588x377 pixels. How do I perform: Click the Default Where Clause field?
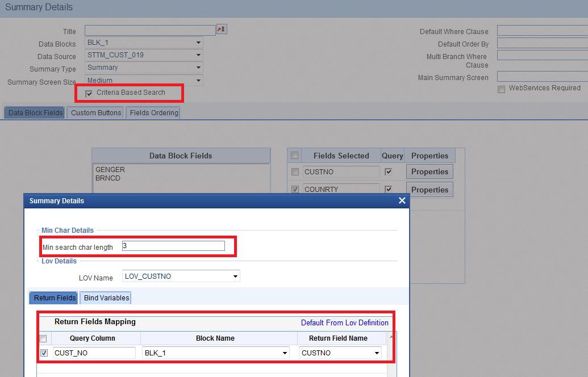point(542,30)
